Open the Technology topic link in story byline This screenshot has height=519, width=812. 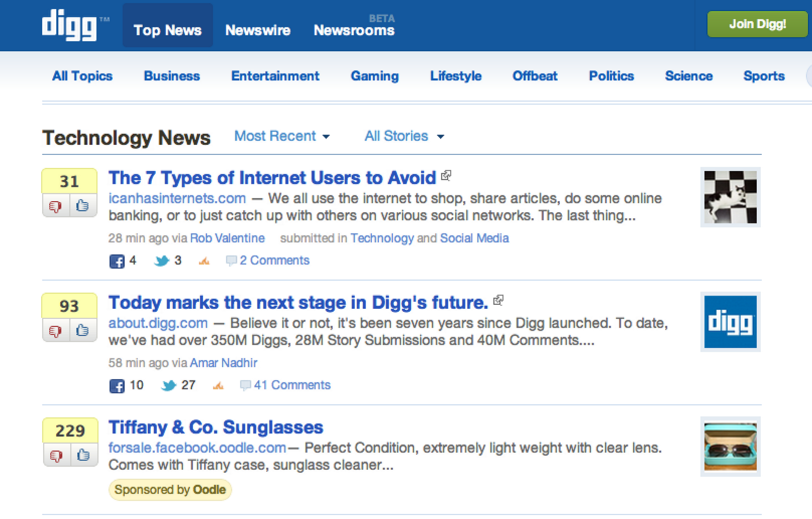(x=382, y=238)
